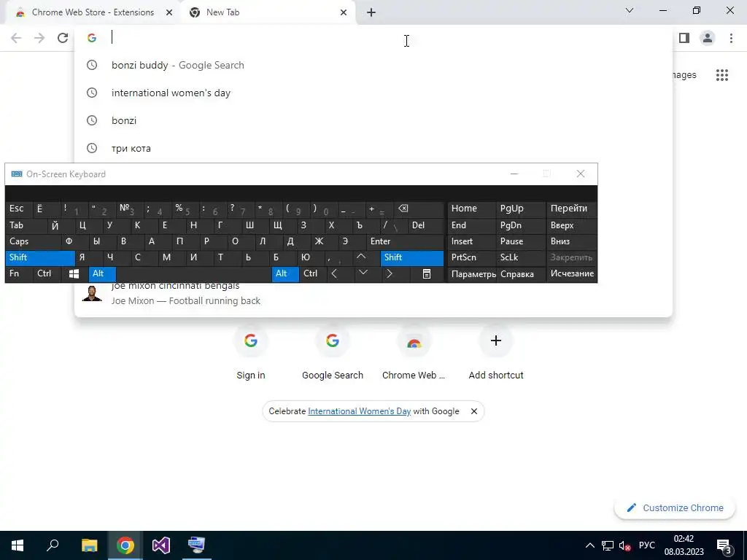Toggle the Chrome side panel icon
Viewport: 747px width, 560px height.
[x=684, y=38]
